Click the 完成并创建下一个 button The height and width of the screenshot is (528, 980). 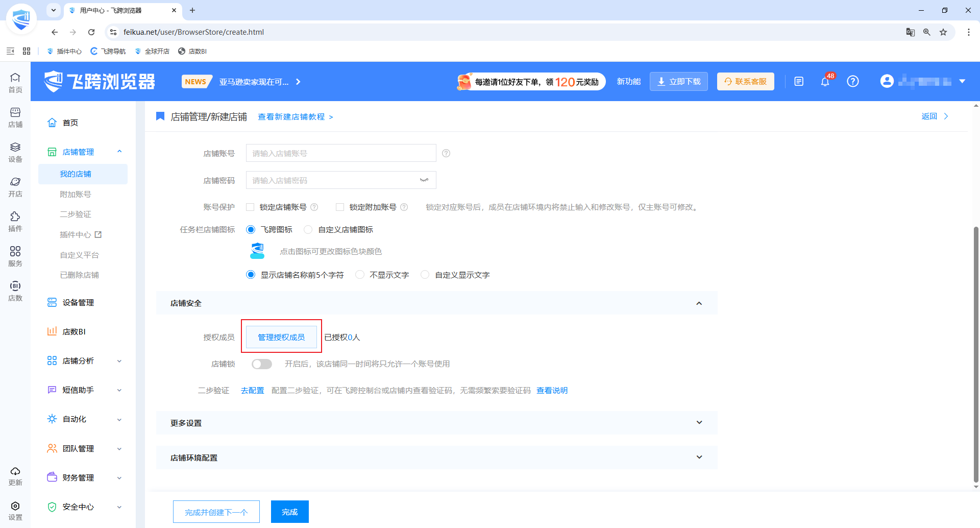point(216,512)
